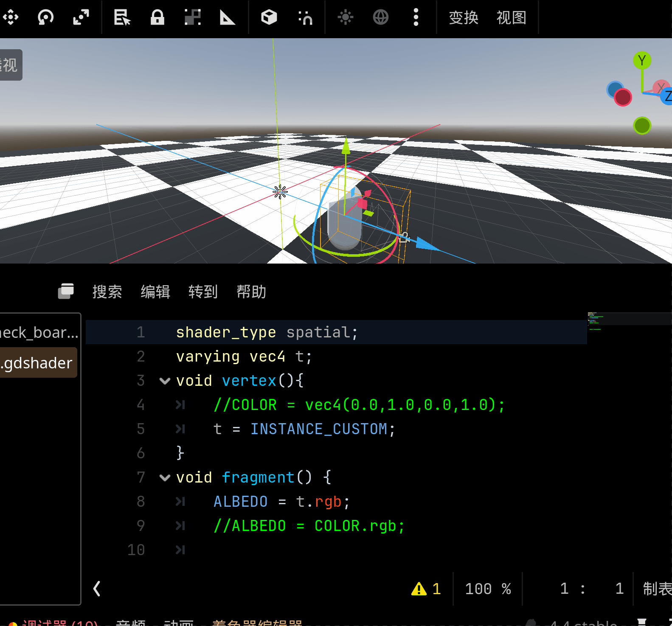672x626 pixels.
Task: Click the warning count indicator
Action: pyautogui.click(x=426, y=589)
